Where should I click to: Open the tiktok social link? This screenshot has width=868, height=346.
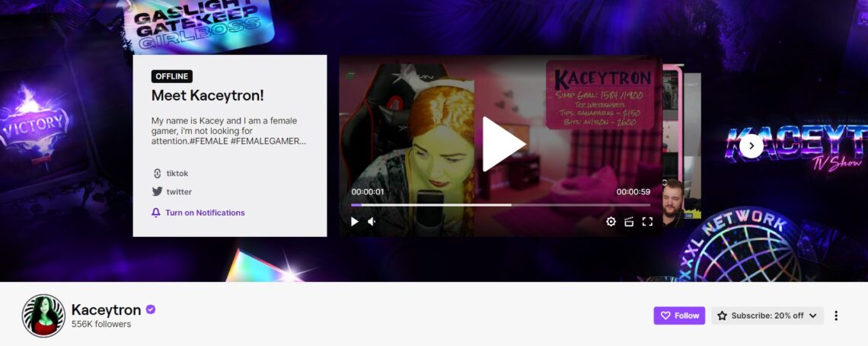177,173
